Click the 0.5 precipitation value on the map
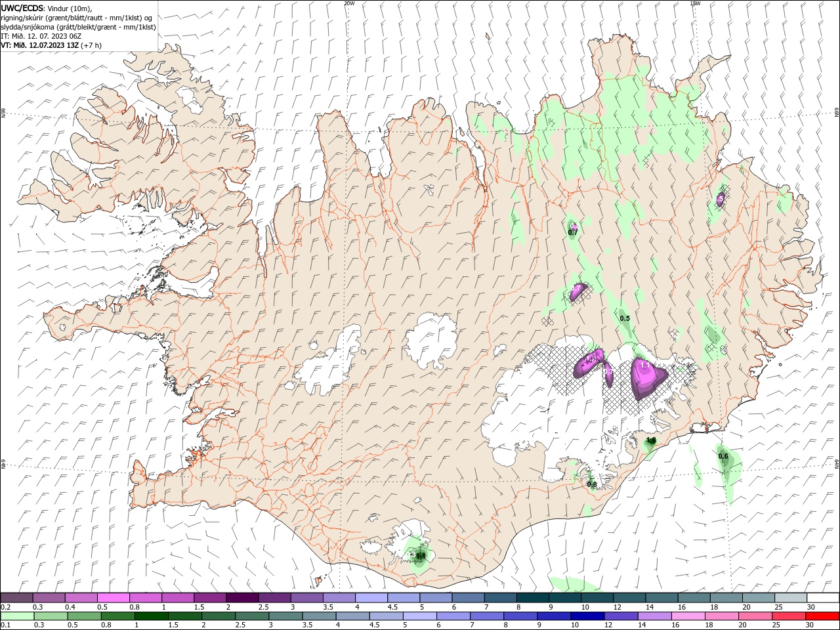The image size is (840, 630). point(625,318)
